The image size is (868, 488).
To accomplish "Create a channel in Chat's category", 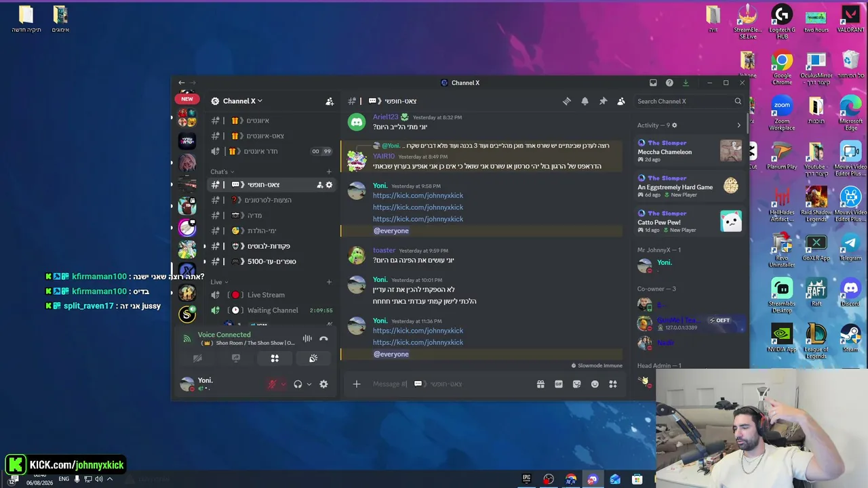I will (x=329, y=171).
